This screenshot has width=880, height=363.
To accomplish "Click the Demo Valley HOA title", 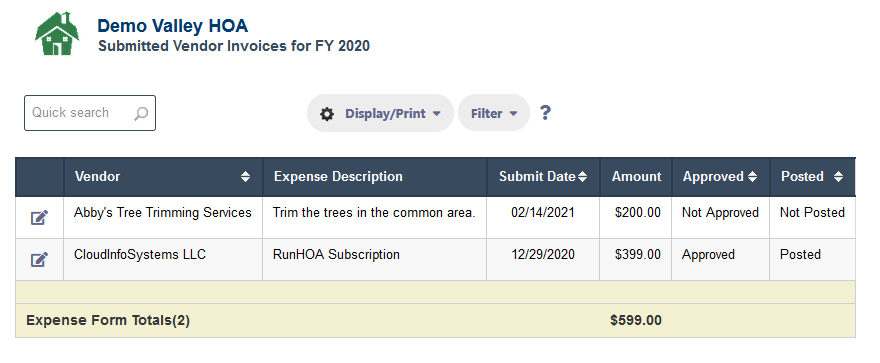I will [x=172, y=26].
